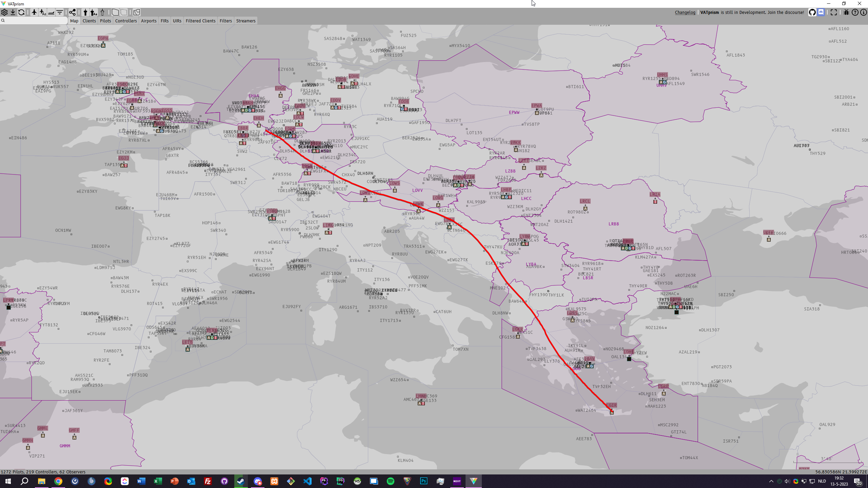Toggle pilot airplane markers display
The image size is (868, 488).
[34, 13]
